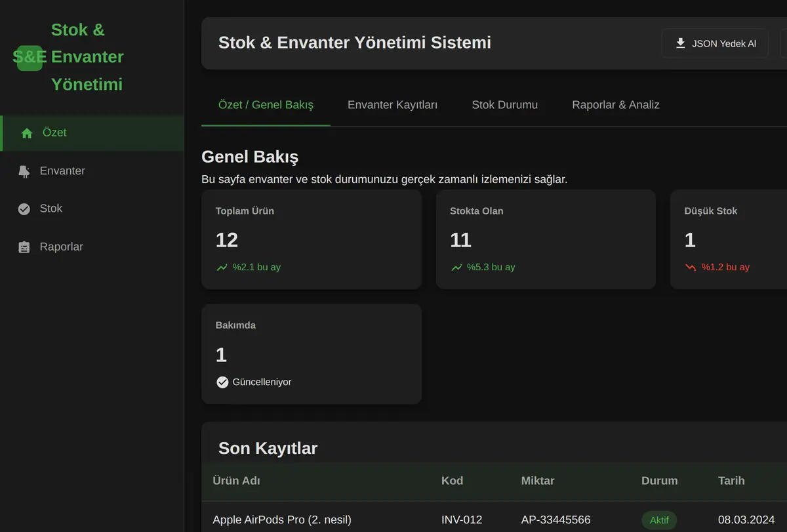Go to Envanter in the sidebar
Screen dimensions: 787x532
point(92,171)
